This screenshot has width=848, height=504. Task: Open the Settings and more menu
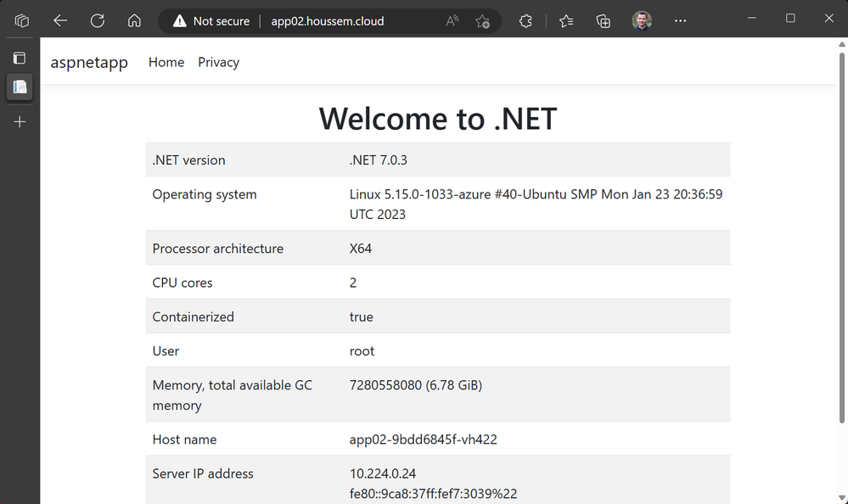click(x=680, y=21)
